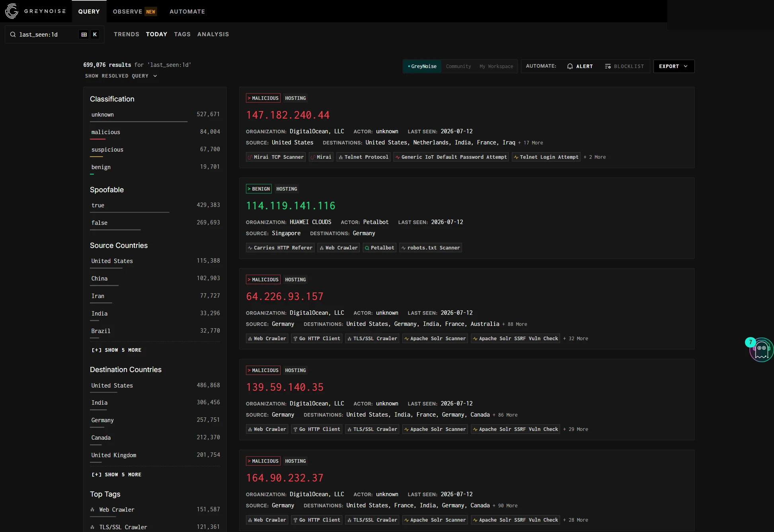The width and height of the screenshot is (774, 532).
Task: Open the ghost assistant chat widget
Action: pyautogui.click(x=761, y=350)
